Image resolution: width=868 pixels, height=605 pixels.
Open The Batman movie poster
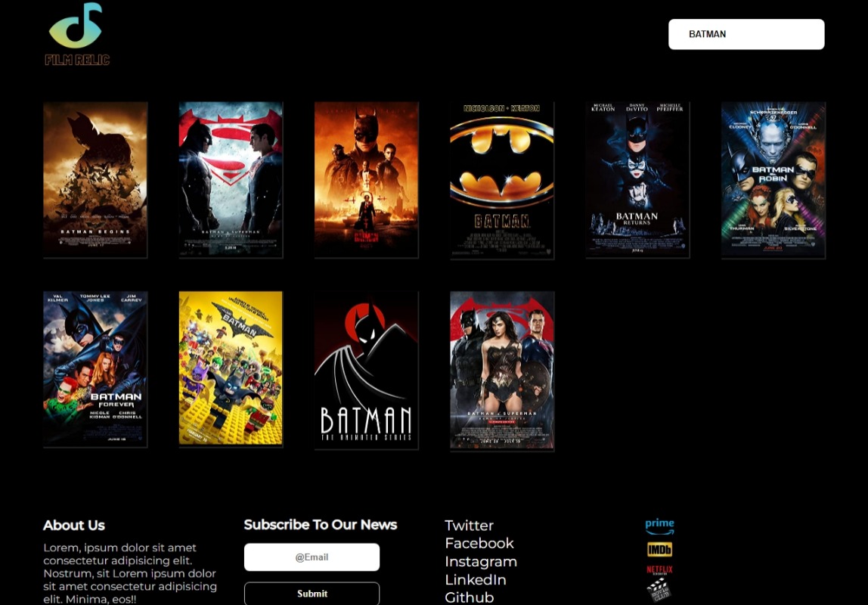pyautogui.click(x=366, y=179)
